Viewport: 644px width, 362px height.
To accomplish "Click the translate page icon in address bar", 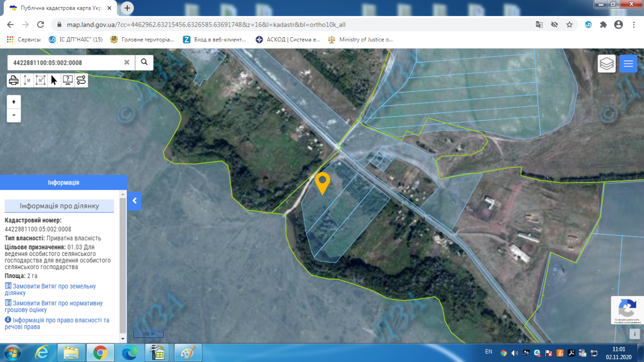I will click(539, 24).
